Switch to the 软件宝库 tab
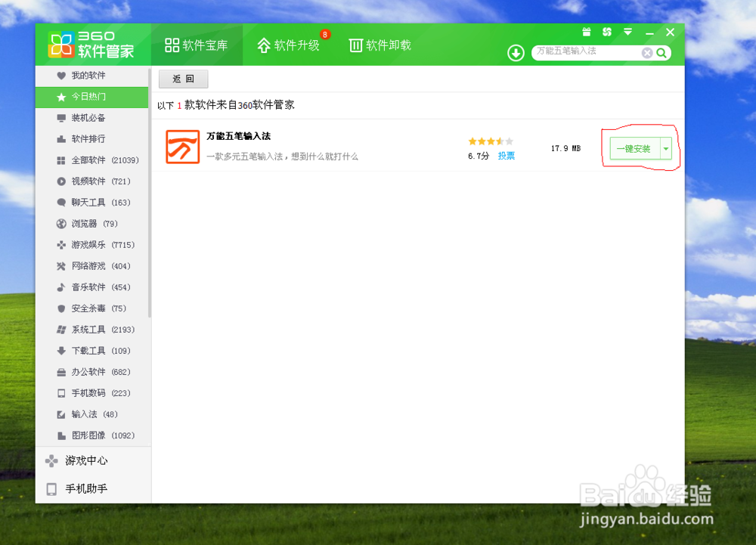Viewport: 756px width, 545px height. tap(197, 45)
